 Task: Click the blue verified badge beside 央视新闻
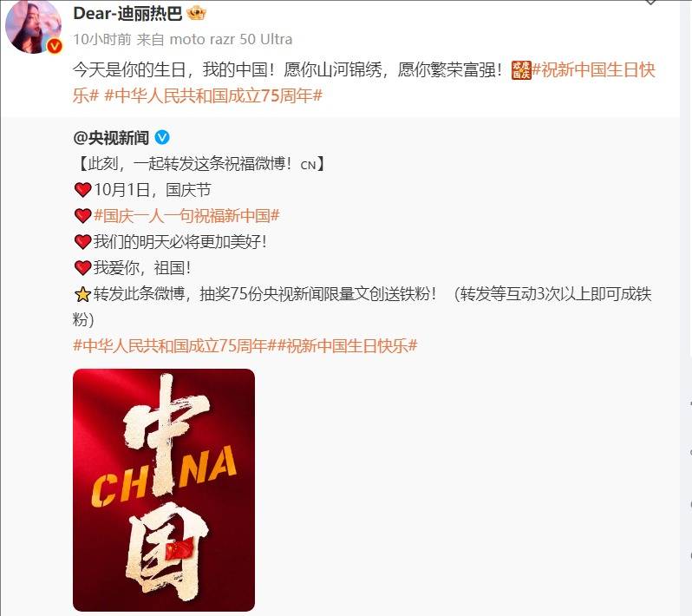tap(162, 138)
